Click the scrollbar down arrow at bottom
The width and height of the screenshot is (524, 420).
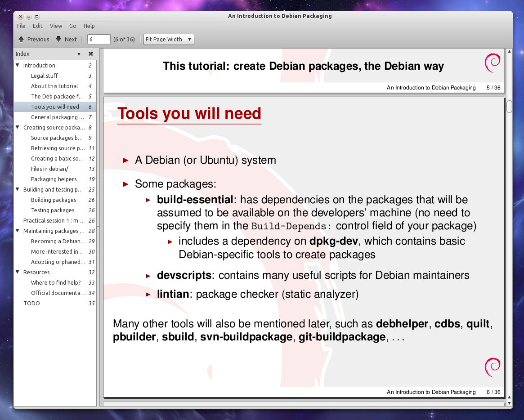509,403
